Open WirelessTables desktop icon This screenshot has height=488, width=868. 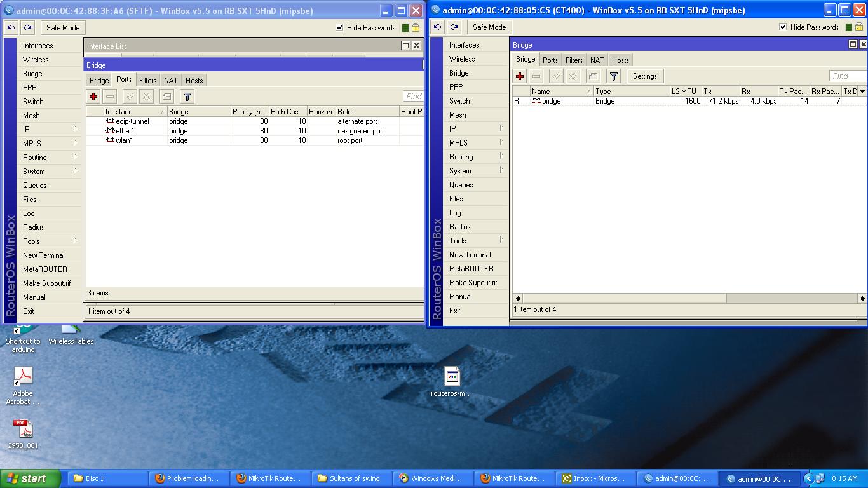click(x=71, y=335)
